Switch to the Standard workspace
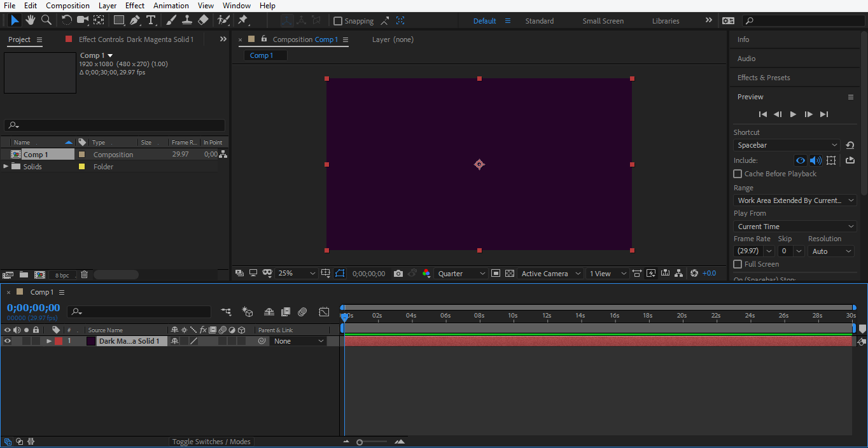The width and height of the screenshot is (868, 448). [x=539, y=21]
